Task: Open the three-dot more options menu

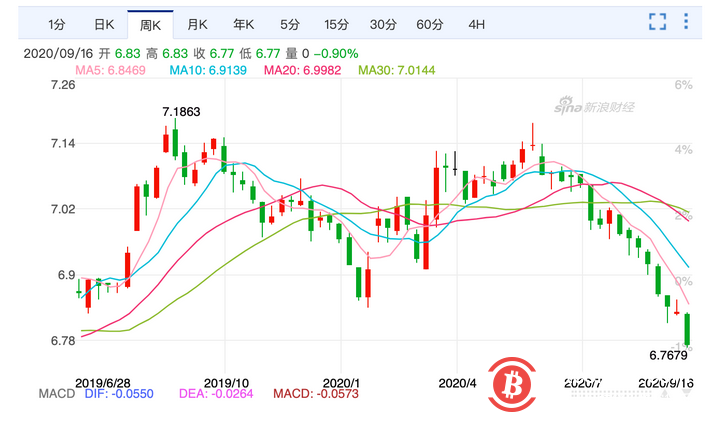Action: pyautogui.click(x=686, y=21)
